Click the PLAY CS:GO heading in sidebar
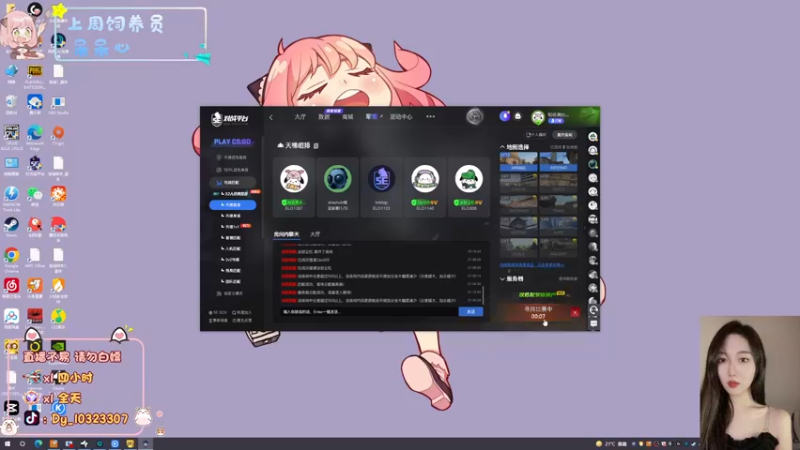This screenshot has height=450, width=800. pos(232,142)
